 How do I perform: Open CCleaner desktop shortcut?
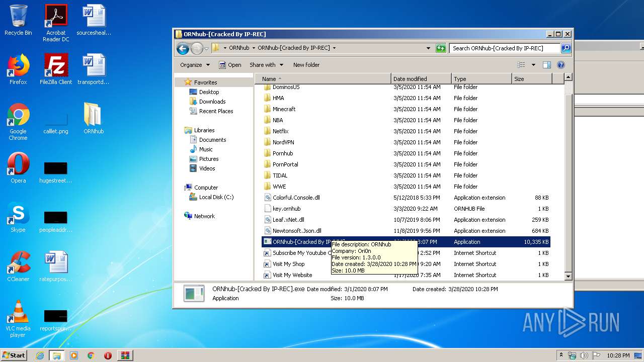18,266
